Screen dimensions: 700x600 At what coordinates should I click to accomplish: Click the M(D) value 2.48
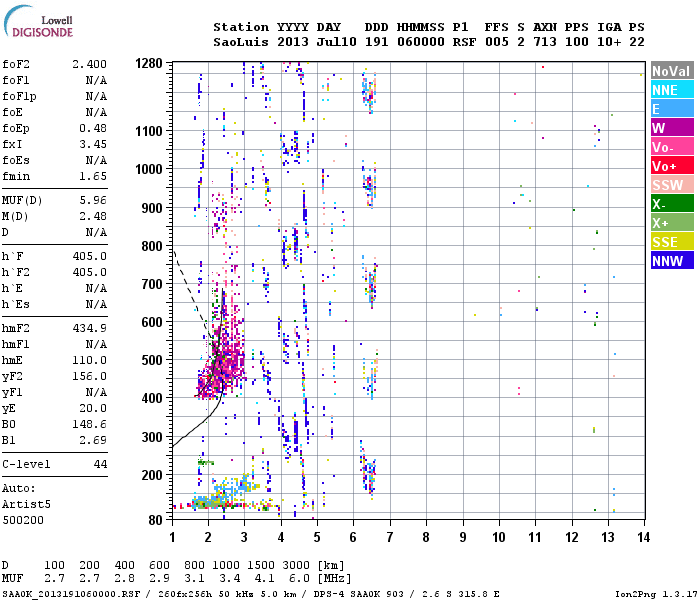click(93, 216)
